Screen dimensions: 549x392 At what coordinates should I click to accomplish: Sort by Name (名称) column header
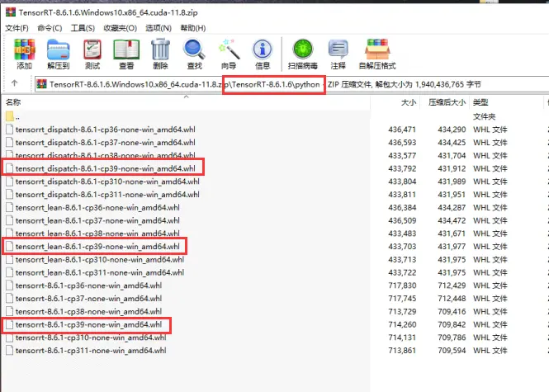click(x=13, y=102)
